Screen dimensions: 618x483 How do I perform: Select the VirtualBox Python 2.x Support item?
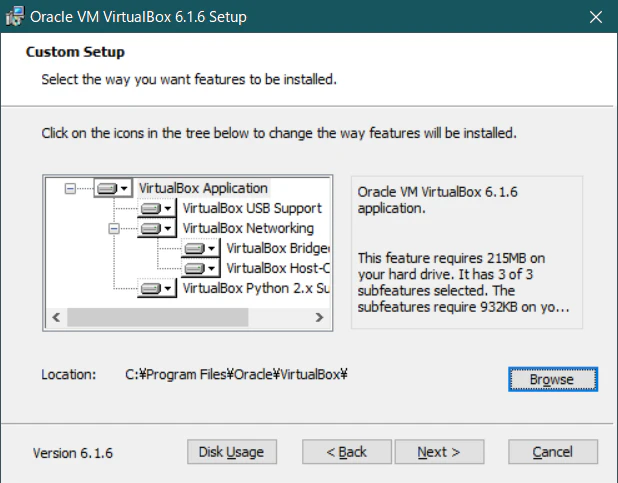256,289
